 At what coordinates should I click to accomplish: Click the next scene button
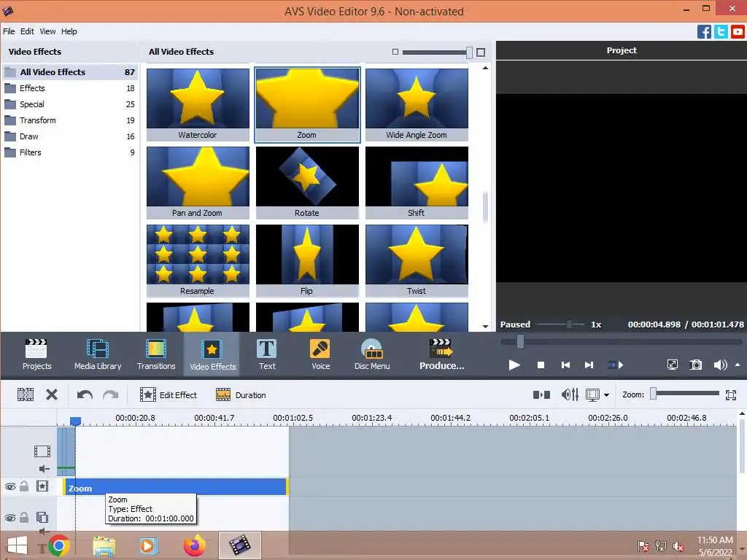[x=616, y=365]
